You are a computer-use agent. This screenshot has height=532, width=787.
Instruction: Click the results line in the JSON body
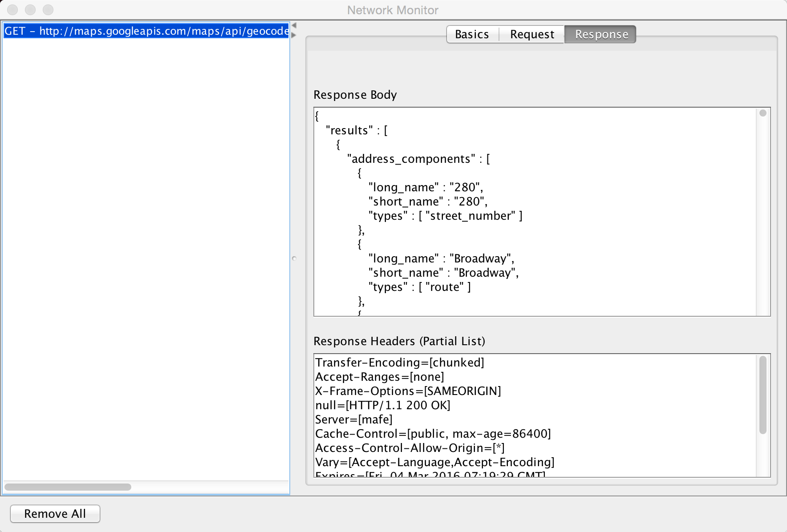point(355,130)
